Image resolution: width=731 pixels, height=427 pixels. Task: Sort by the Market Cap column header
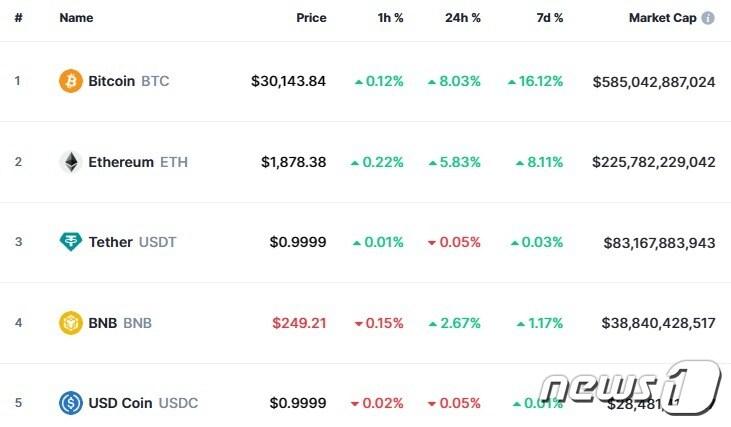click(662, 18)
